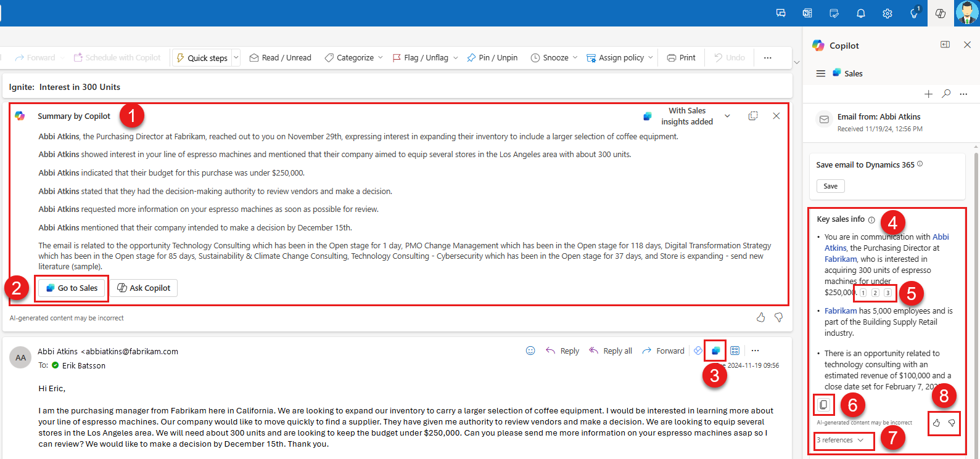This screenshot has height=459, width=980.
Task: Save email to Dynamics 365 with Save button
Action: (831, 186)
